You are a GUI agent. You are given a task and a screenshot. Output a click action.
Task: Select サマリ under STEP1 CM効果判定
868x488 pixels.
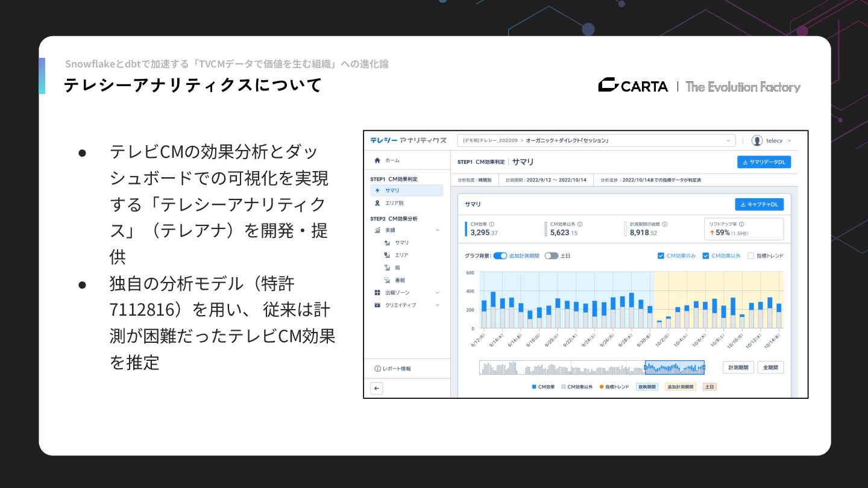pos(407,190)
